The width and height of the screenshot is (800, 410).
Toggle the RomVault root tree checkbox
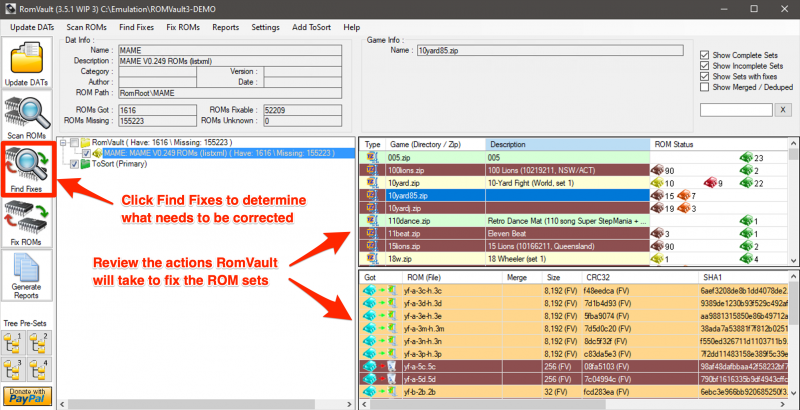[x=74, y=142]
